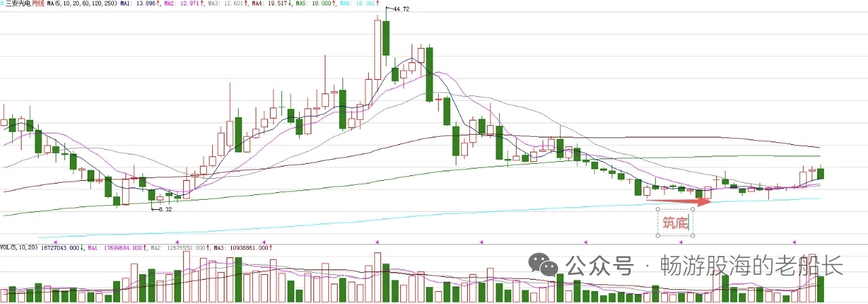The height and width of the screenshot is (304, 868).
Task: Click the 8.32 low price label
Action: (165, 210)
